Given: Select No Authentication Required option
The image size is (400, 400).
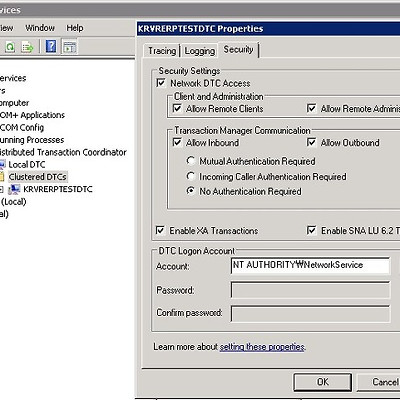Looking at the screenshot, I should (190, 191).
